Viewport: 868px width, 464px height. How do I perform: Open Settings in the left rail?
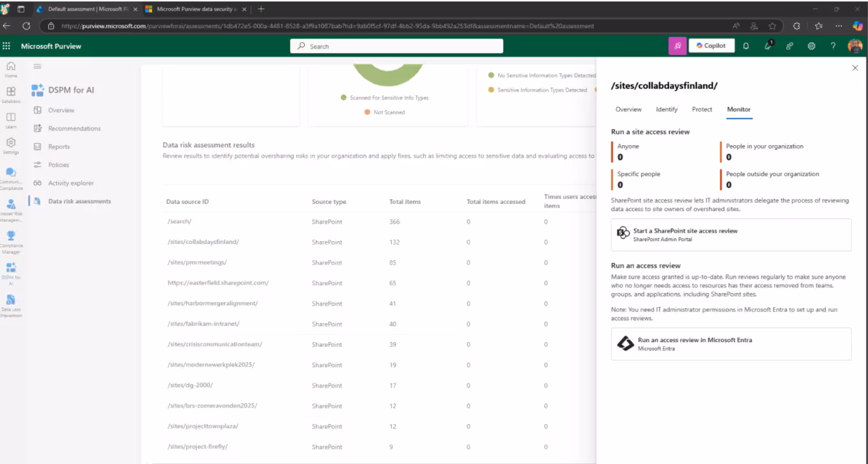(x=11, y=146)
